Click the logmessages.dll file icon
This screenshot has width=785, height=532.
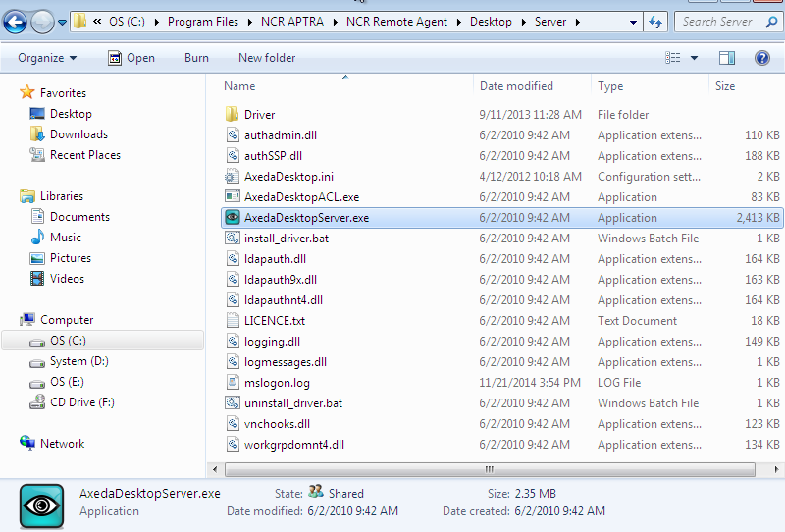click(x=233, y=361)
